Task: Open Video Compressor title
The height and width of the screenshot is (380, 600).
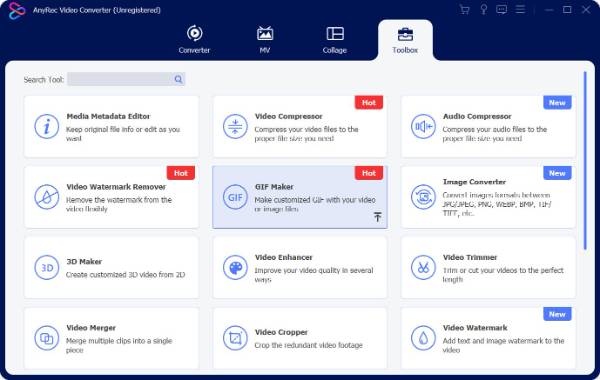Action: pyautogui.click(x=289, y=116)
